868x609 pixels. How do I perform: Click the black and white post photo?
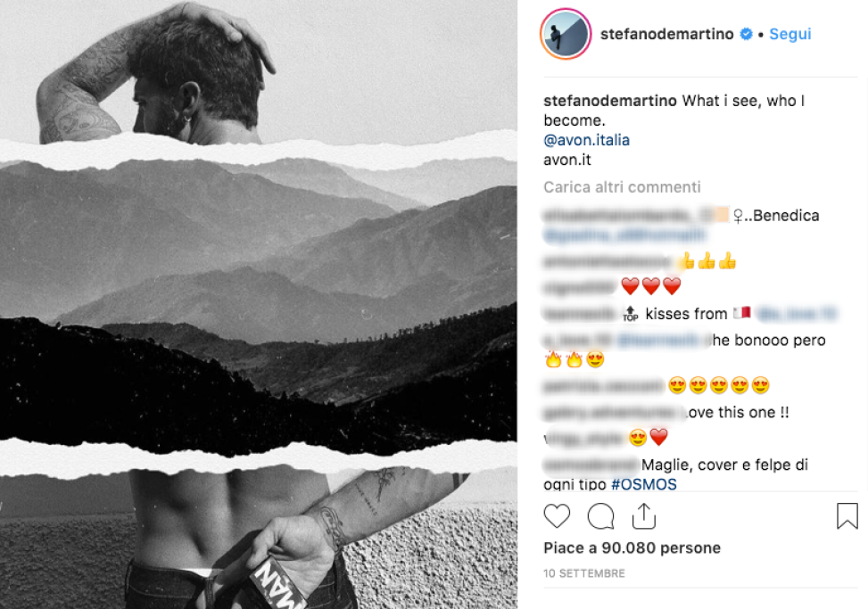coord(259,304)
